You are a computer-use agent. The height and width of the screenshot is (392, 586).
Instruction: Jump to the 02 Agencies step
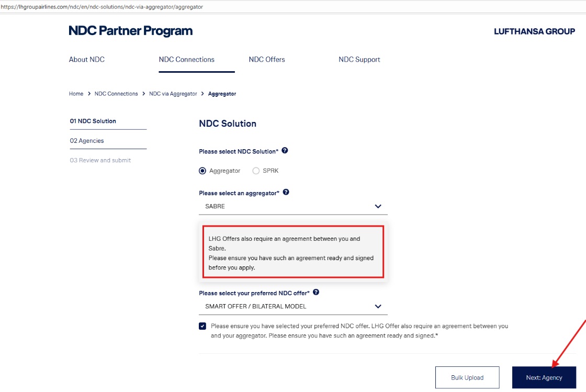[87, 140]
